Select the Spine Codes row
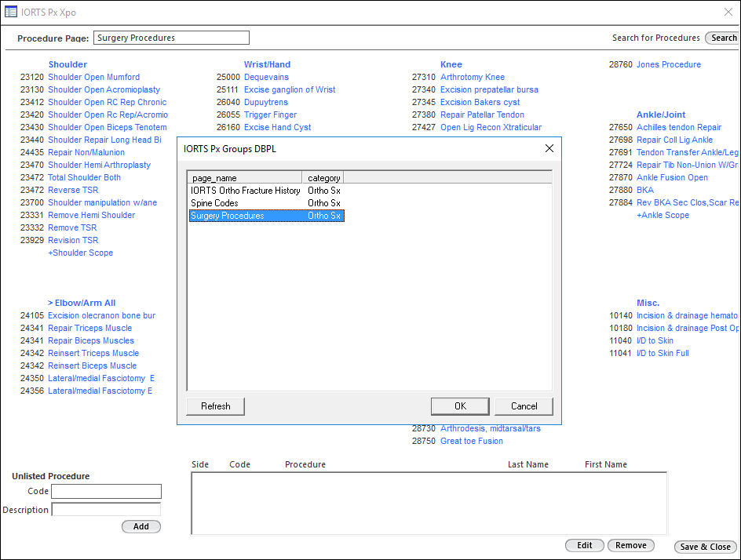The width and height of the screenshot is (741, 560). (267, 203)
